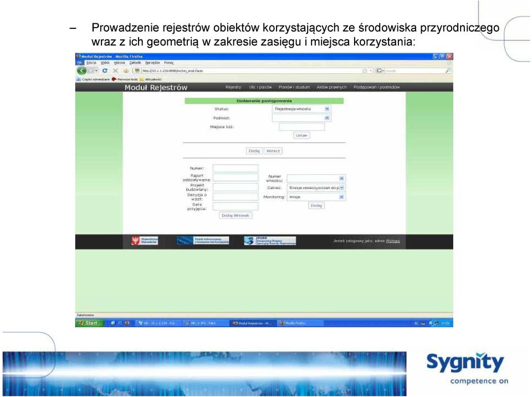This screenshot has width=532, height=397.
Task: Open the Widok menu
Action: coord(105,63)
